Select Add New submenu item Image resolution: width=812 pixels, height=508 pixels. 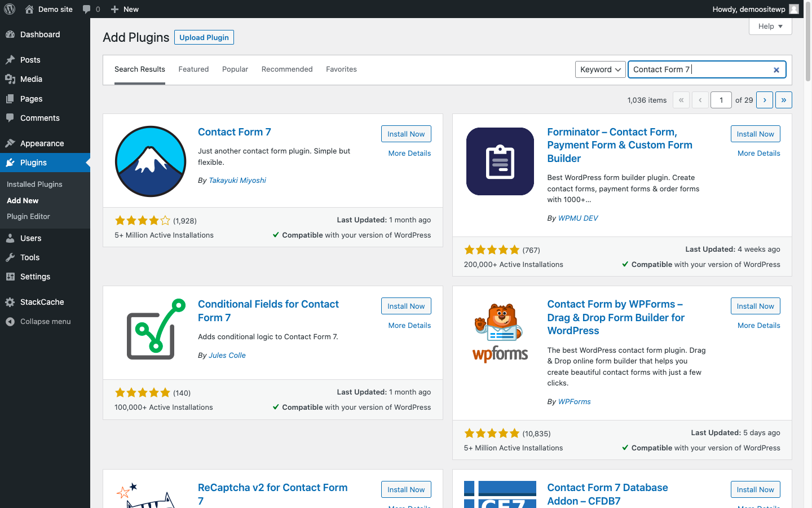click(23, 200)
